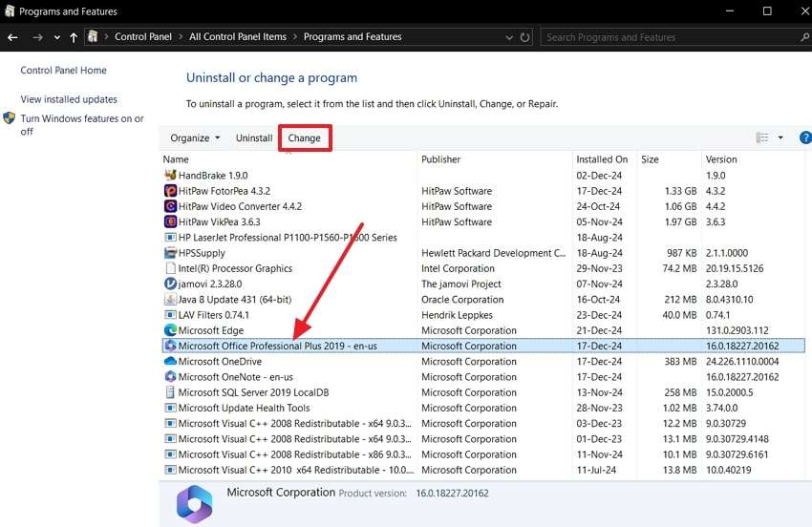The width and height of the screenshot is (812, 527).
Task: Click the HP LaserJet Professional series icon
Action: coord(170,237)
